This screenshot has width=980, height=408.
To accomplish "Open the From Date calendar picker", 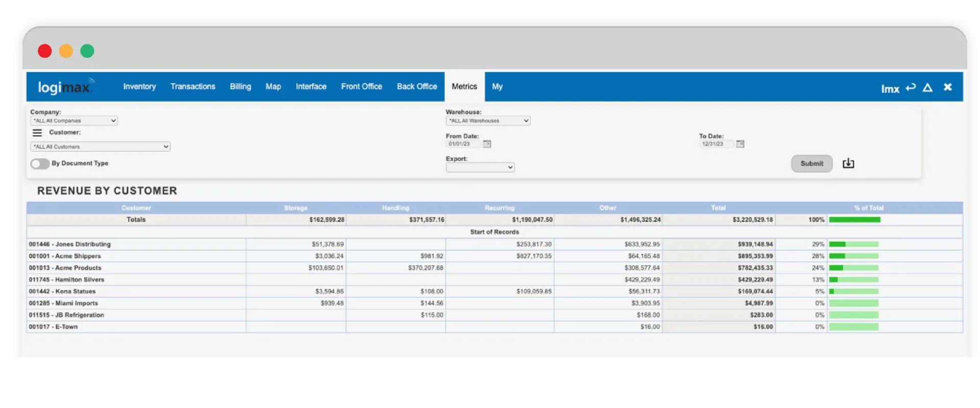I will pyautogui.click(x=487, y=144).
